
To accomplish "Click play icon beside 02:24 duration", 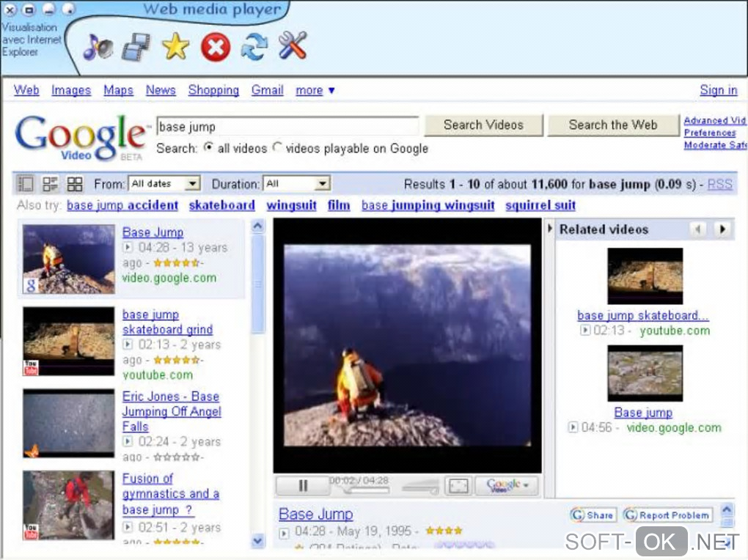I will pyautogui.click(x=128, y=441).
